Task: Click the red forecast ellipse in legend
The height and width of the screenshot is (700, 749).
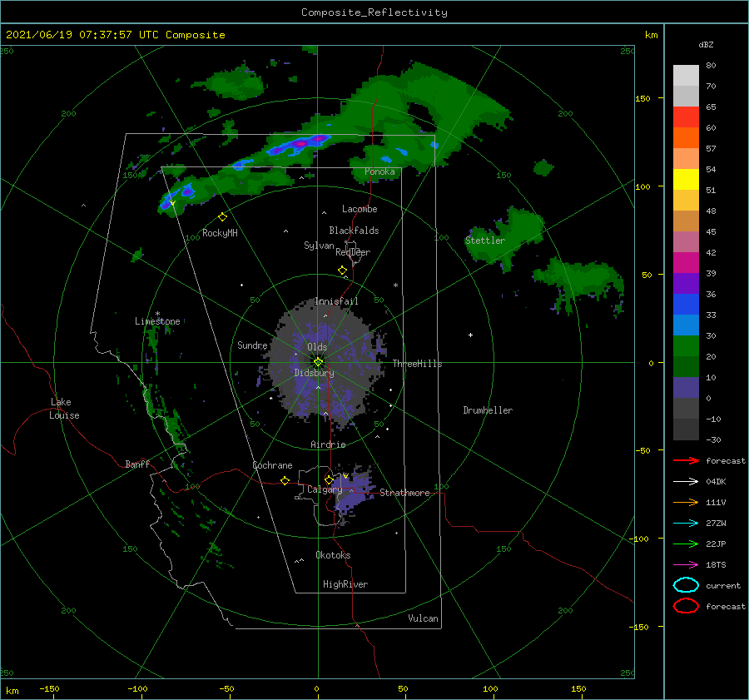Action: (x=686, y=606)
